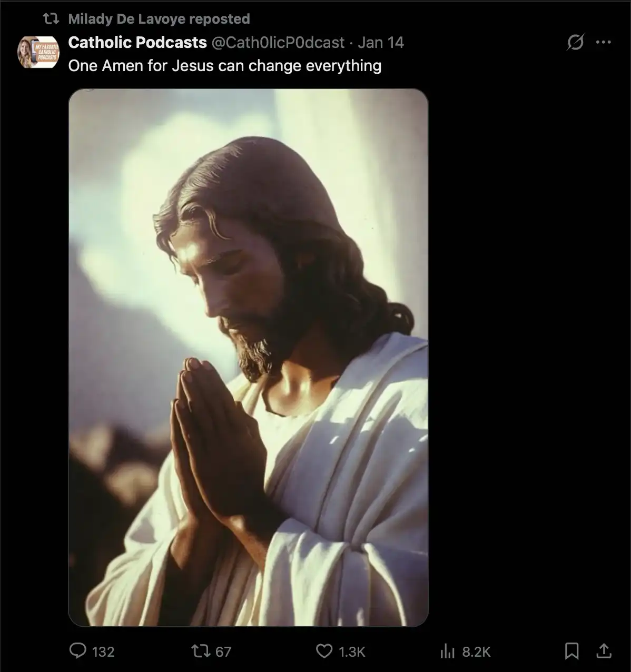
Task: Click the 132 replies count
Action: pos(103,652)
